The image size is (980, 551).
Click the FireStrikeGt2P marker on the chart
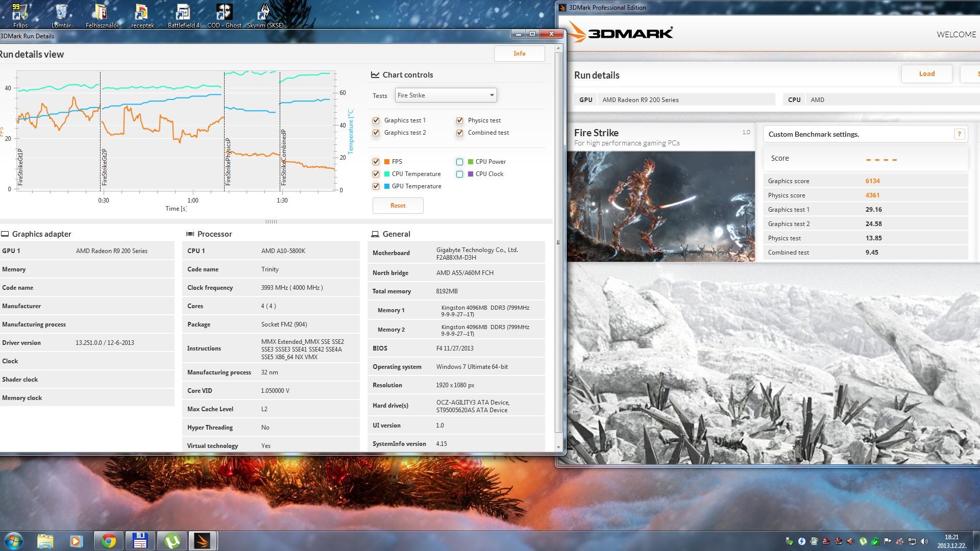coord(104,167)
